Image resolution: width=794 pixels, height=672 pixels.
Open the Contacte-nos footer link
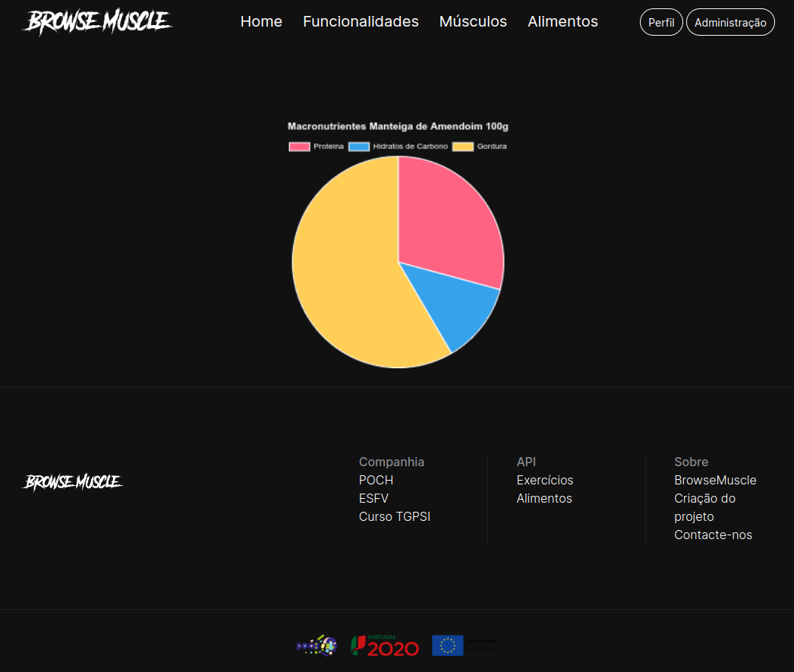coord(713,535)
